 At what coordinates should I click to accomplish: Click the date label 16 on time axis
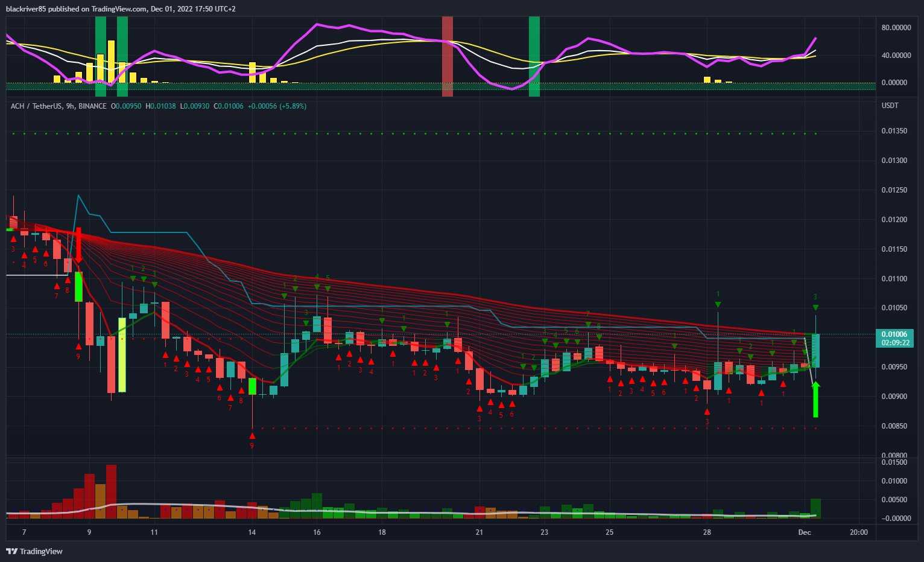317,532
